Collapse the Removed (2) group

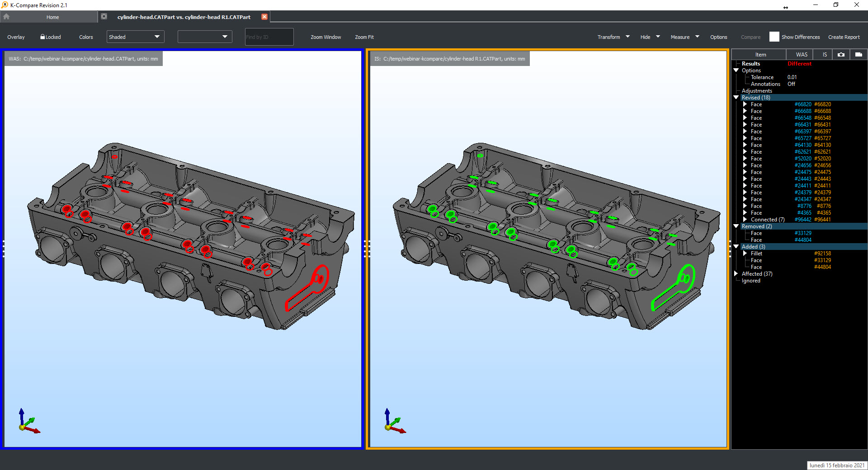tap(736, 226)
